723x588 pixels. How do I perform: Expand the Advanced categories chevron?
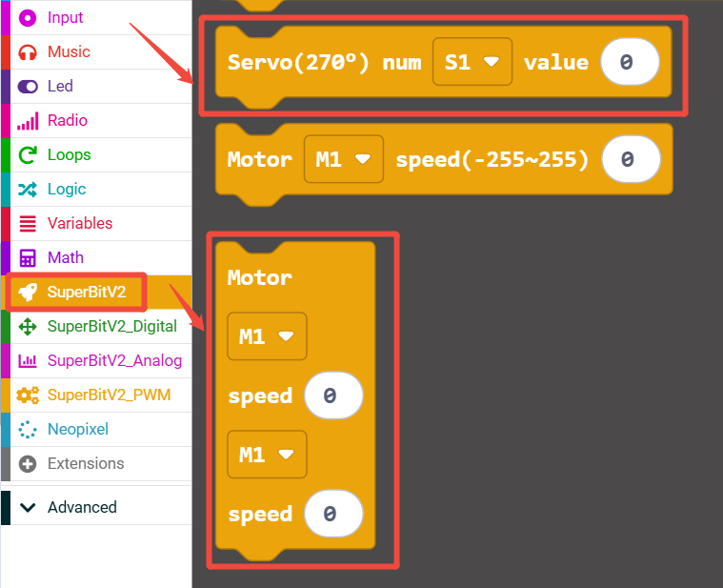[x=28, y=507]
